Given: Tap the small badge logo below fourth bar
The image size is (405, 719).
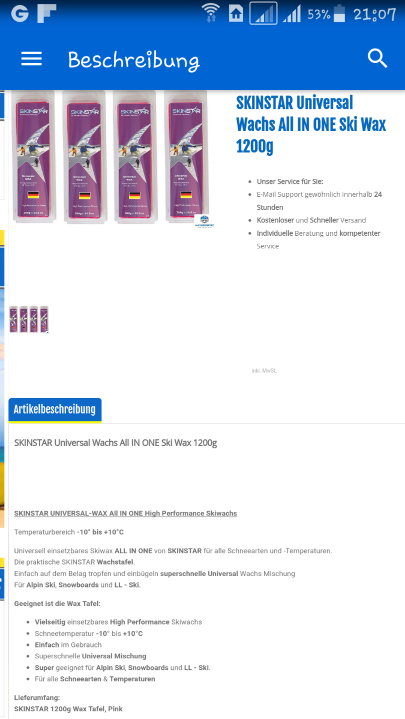Looking at the screenshot, I should point(203,221).
